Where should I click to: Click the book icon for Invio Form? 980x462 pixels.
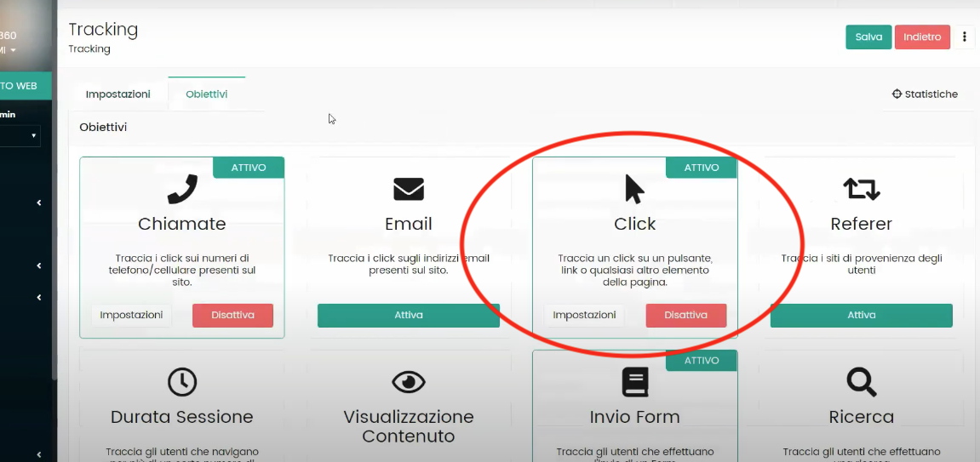click(x=635, y=383)
